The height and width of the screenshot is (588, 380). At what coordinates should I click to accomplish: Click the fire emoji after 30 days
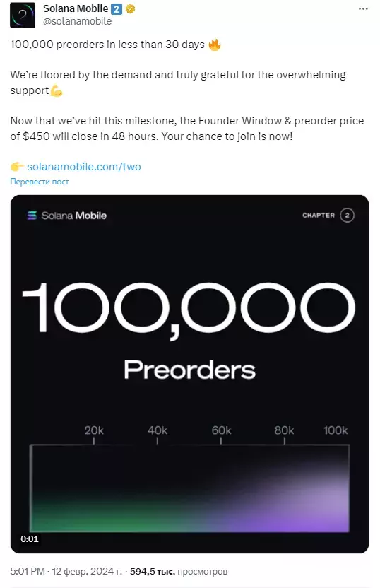click(x=214, y=45)
